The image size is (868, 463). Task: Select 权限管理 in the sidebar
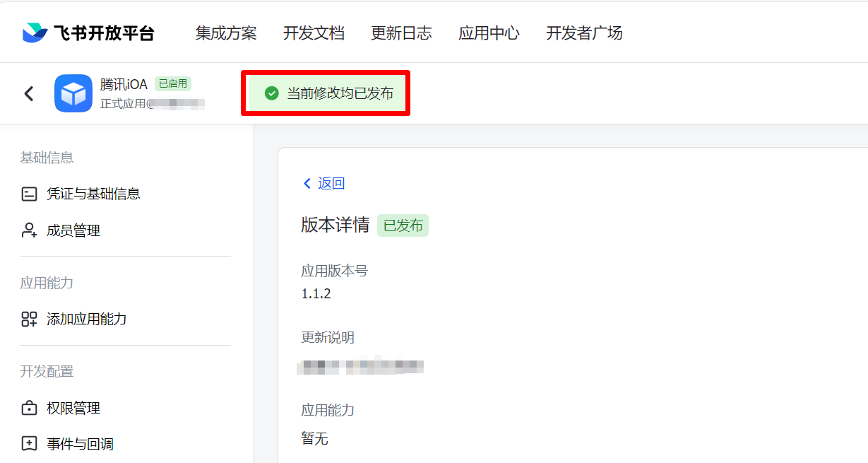[73, 408]
